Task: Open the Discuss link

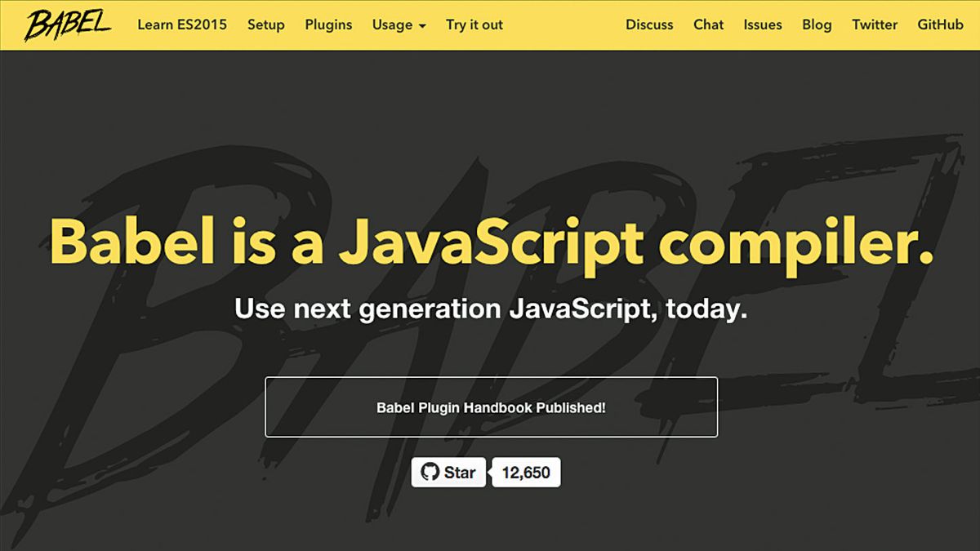Action: [649, 24]
